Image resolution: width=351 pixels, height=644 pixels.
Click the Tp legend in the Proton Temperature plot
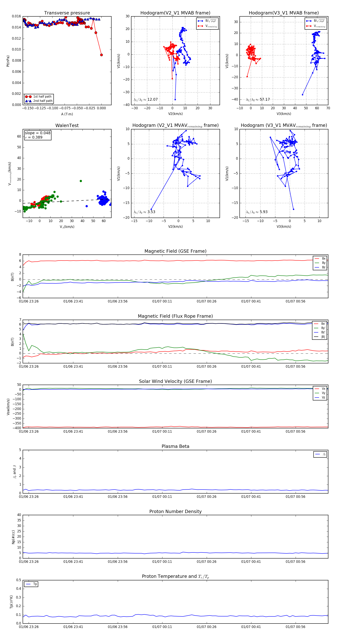[x=31, y=584]
